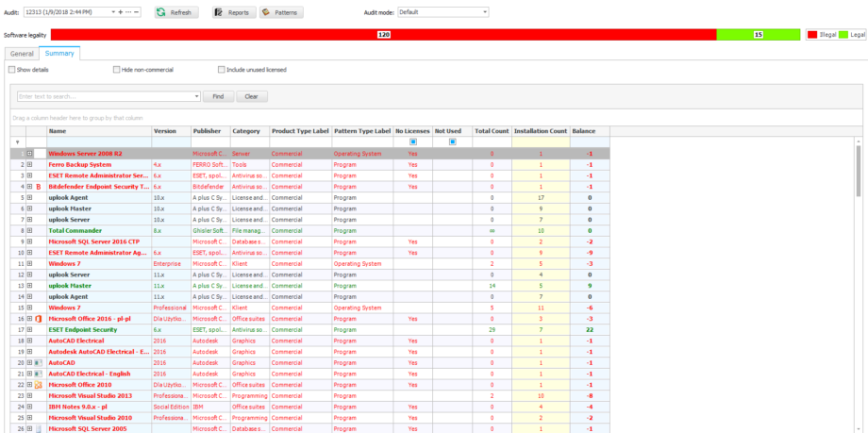This screenshot has width=868, height=433.
Task: Click the Total Count column header
Action: click(492, 131)
